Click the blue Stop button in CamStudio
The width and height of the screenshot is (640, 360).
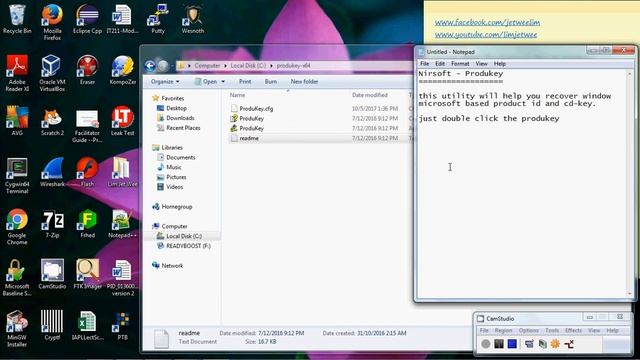click(x=512, y=344)
